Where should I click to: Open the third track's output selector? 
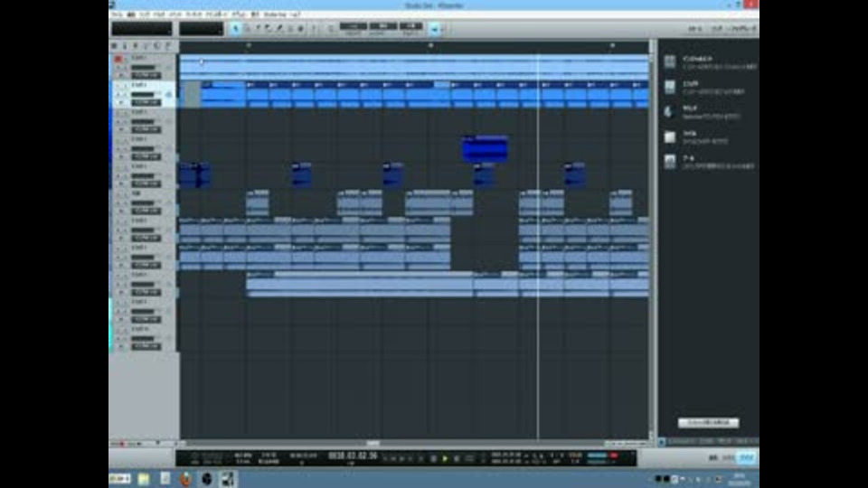[x=146, y=129]
